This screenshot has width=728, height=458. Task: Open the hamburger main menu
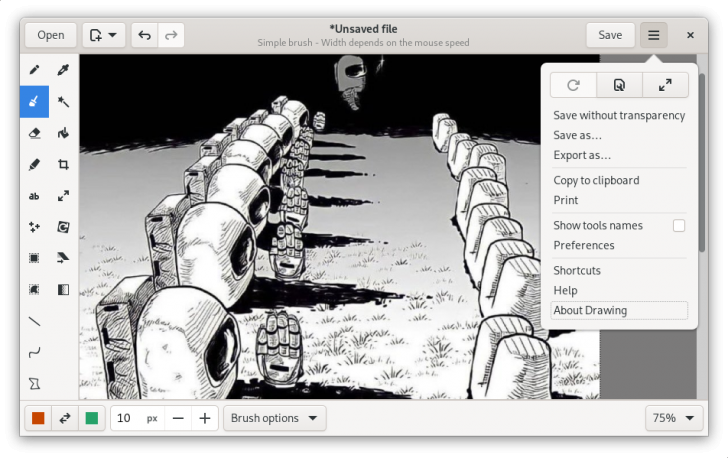(654, 35)
